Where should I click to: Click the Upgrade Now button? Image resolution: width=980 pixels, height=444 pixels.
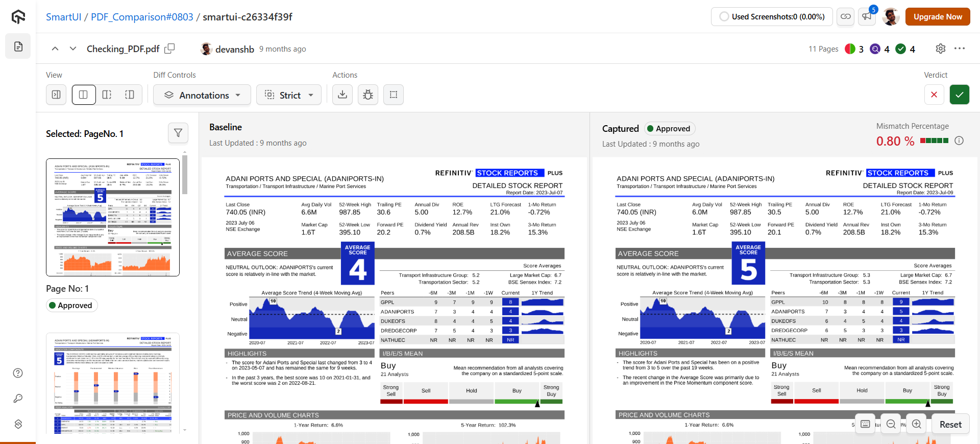point(938,17)
